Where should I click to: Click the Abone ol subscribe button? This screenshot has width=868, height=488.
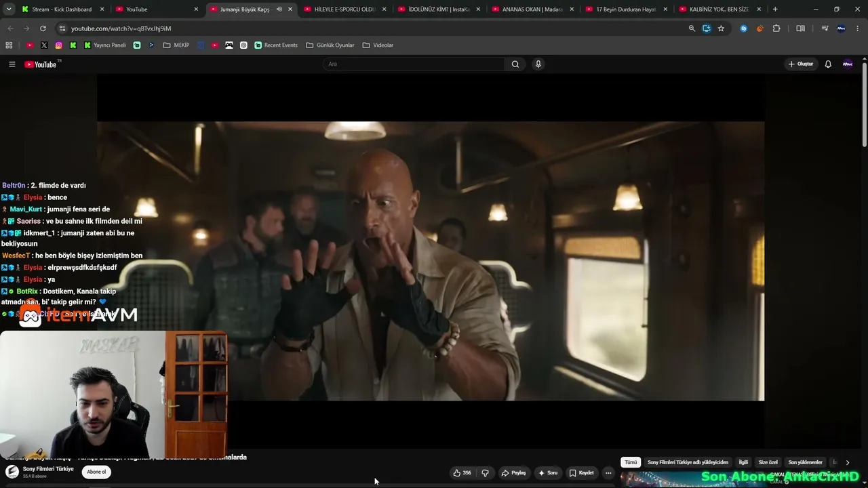(96, 472)
